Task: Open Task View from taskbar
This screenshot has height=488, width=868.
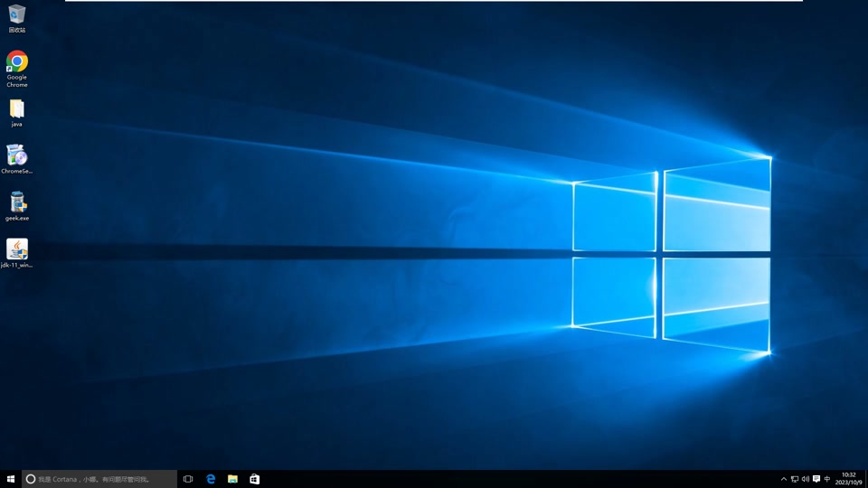Action: (x=188, y=479)
